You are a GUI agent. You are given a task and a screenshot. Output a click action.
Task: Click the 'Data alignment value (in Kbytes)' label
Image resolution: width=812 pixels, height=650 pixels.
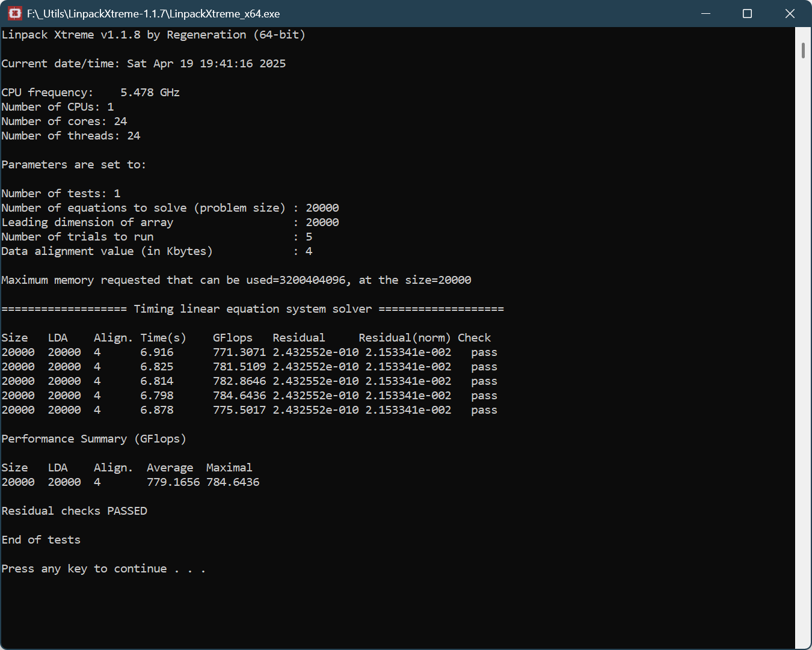107,251
